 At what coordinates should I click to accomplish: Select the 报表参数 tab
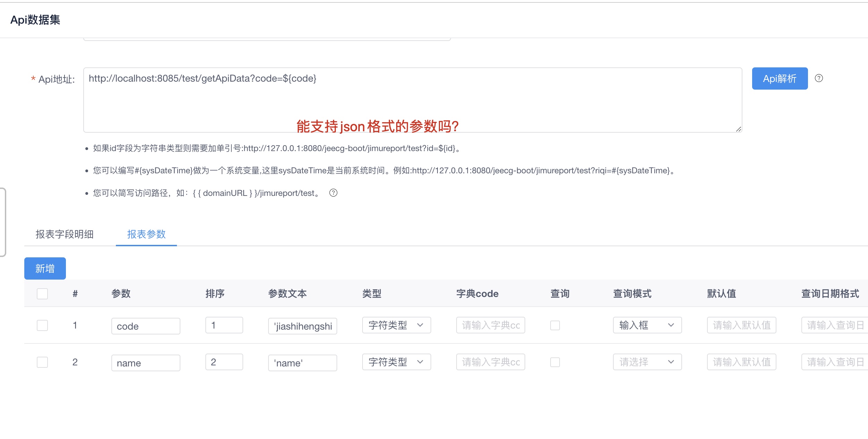pos(146,234)
